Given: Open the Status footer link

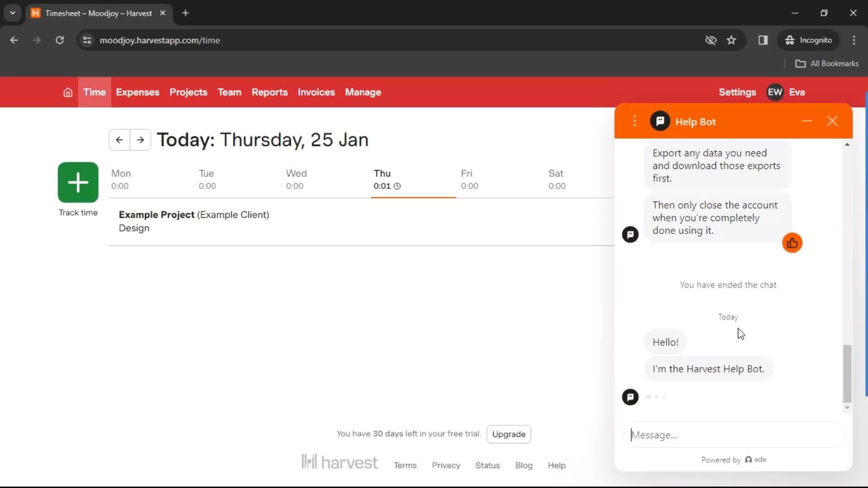Looking at the screenshot, I should (x=487, y=465).
